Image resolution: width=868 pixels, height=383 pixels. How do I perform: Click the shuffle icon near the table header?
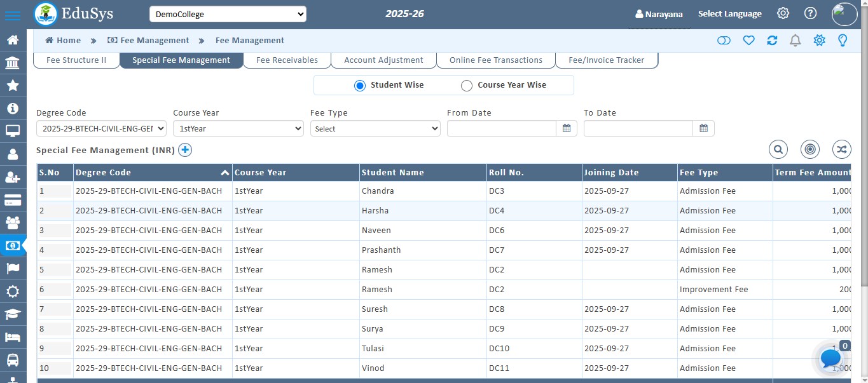[841, 149]
